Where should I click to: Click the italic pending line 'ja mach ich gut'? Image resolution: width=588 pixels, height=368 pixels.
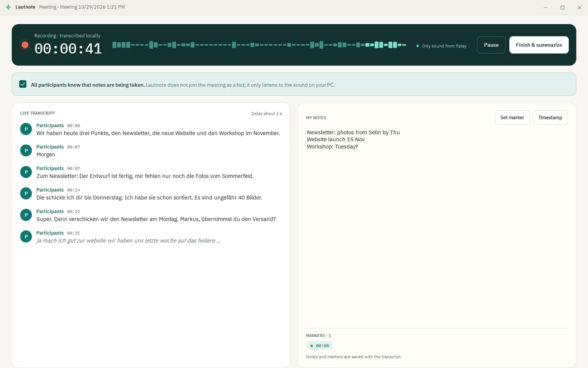pyautogui.click(x=129, y=241)
